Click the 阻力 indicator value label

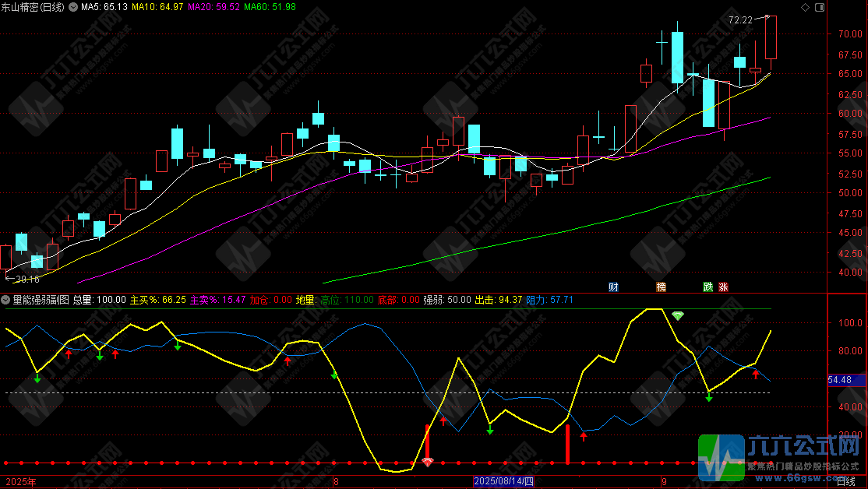click(x=549, y=299)
